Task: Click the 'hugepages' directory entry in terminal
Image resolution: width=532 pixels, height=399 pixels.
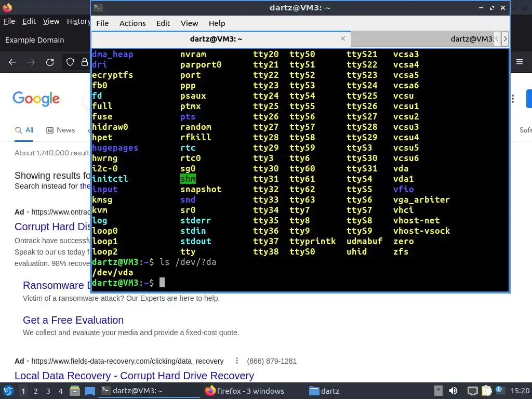Action: point(115,148)
